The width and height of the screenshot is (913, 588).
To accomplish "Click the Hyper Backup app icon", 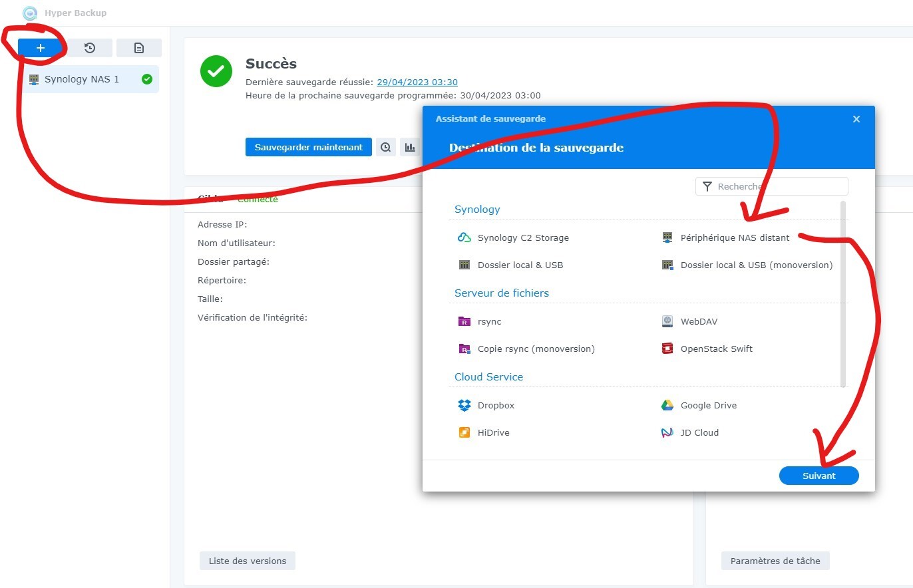I will click(30, 13).
